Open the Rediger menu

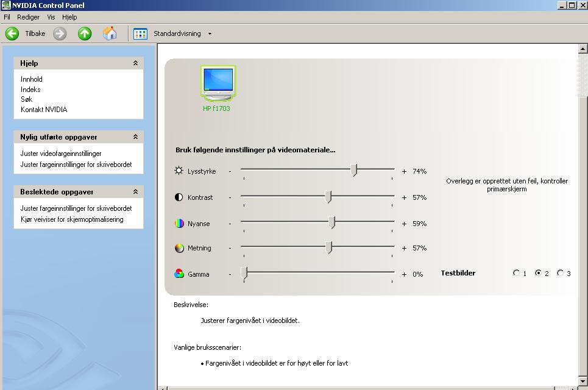(28, 17)
